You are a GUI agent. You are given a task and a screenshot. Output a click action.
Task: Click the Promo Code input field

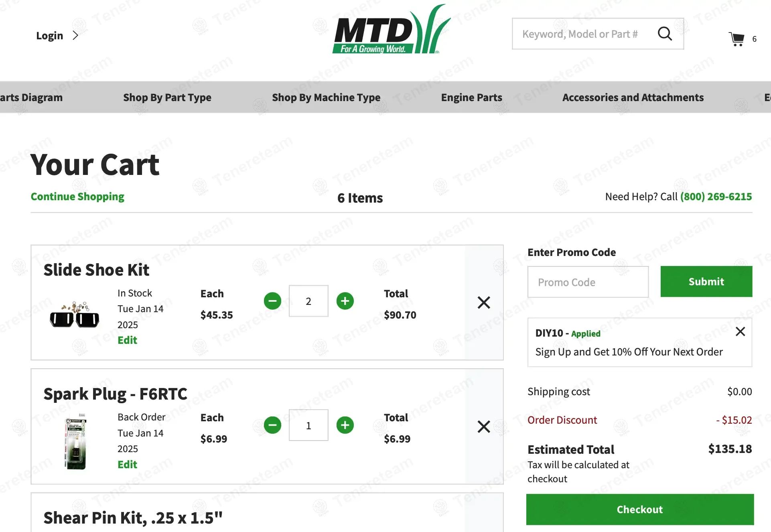(x=588, y=282)
